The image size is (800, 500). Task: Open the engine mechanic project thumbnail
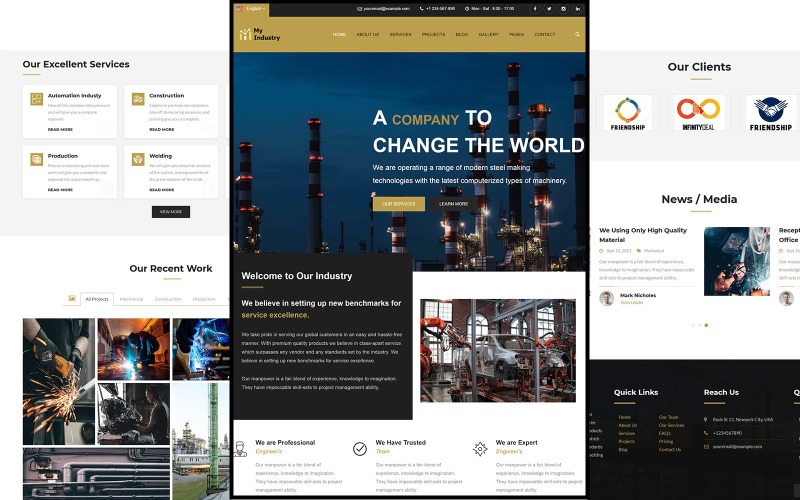click(x=134, y=414)
